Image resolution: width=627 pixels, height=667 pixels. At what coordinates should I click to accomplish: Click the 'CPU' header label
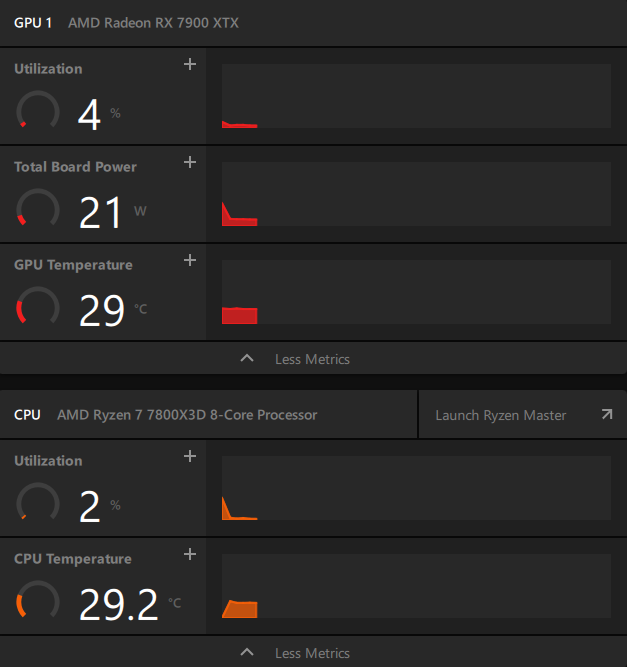[x=27, y=415]
